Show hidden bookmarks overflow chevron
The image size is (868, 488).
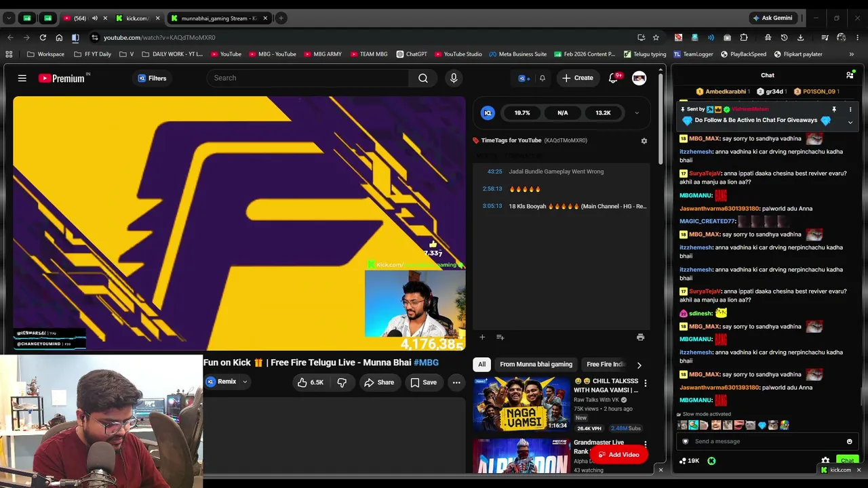click(852, 54)
